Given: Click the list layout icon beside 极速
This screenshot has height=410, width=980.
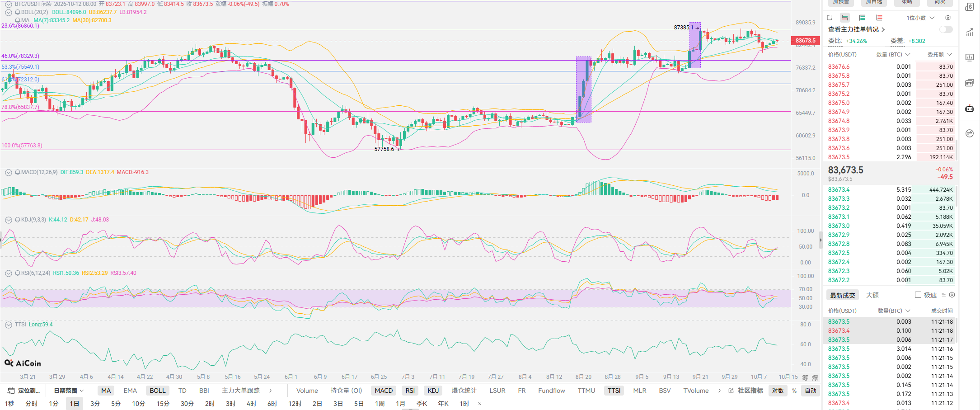Looking at the screenshot, I should tap(944, 295).
